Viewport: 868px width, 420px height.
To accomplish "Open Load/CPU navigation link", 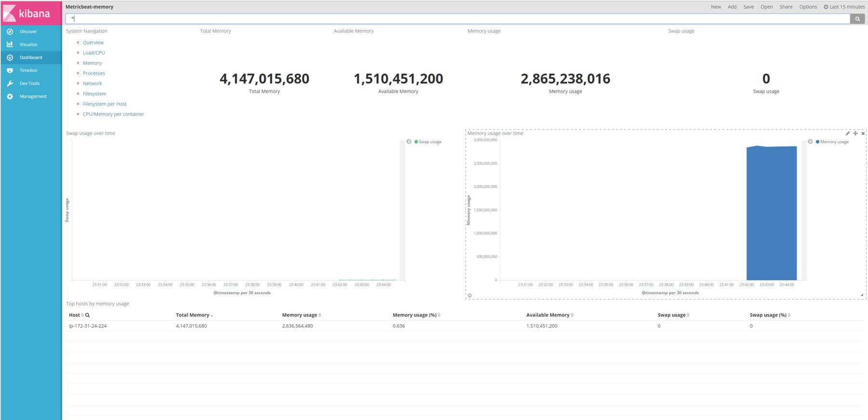I will 94,53.
